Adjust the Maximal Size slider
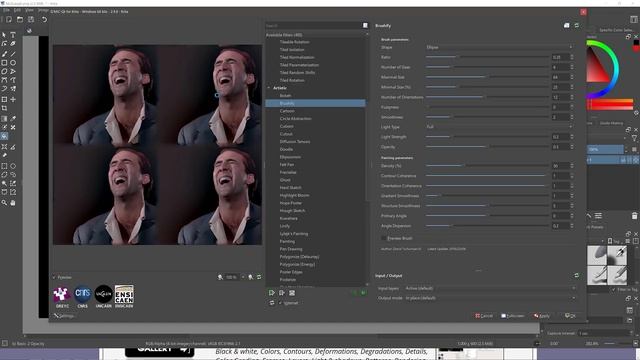This screenshot has height=360, width=640. point(486,77)
